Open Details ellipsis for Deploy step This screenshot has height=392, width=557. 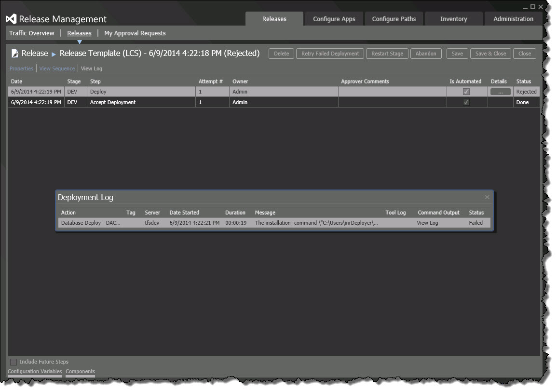[x=500, y=92]
